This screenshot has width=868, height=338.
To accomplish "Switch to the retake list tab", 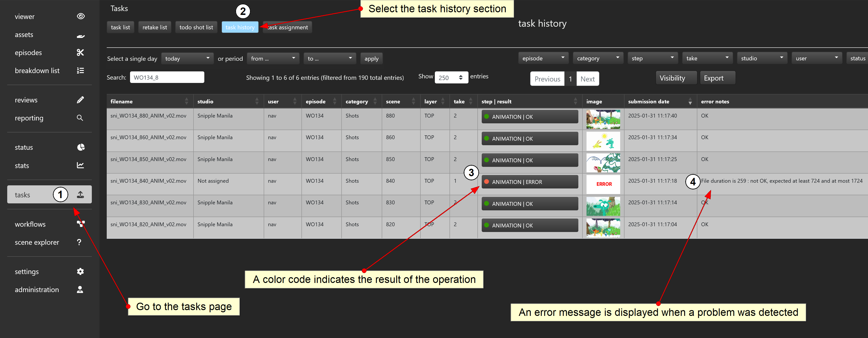I will (x=155, y=27).
